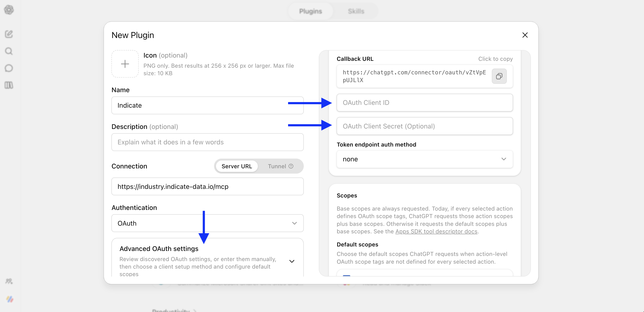Image resolution: width=644 pixels, height=312 pixels.
Task: Click the colorful slashes icon at sidebar bottom
Action: click(9, 299)
